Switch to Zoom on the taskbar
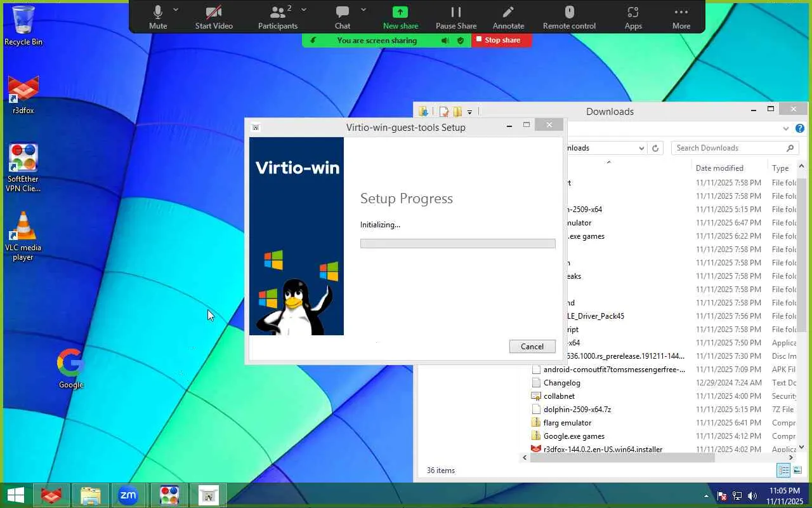Viewport: 812px width, 508px height. pos(128,495)
